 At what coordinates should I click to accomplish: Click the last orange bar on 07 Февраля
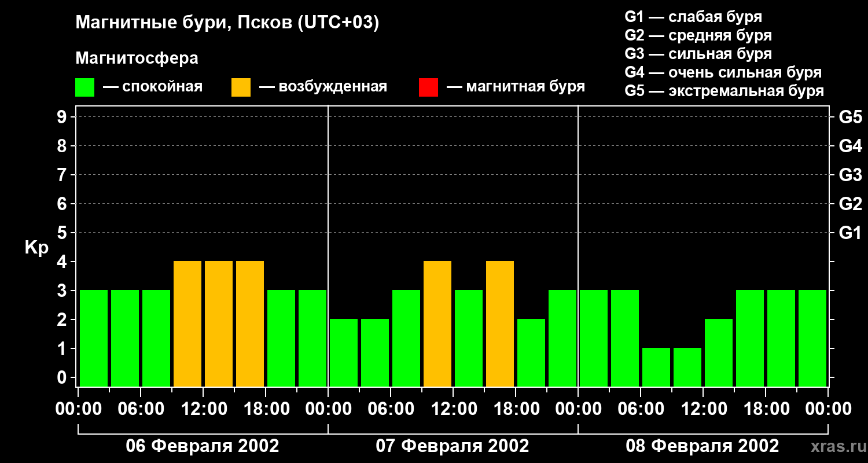click(500, 324)
